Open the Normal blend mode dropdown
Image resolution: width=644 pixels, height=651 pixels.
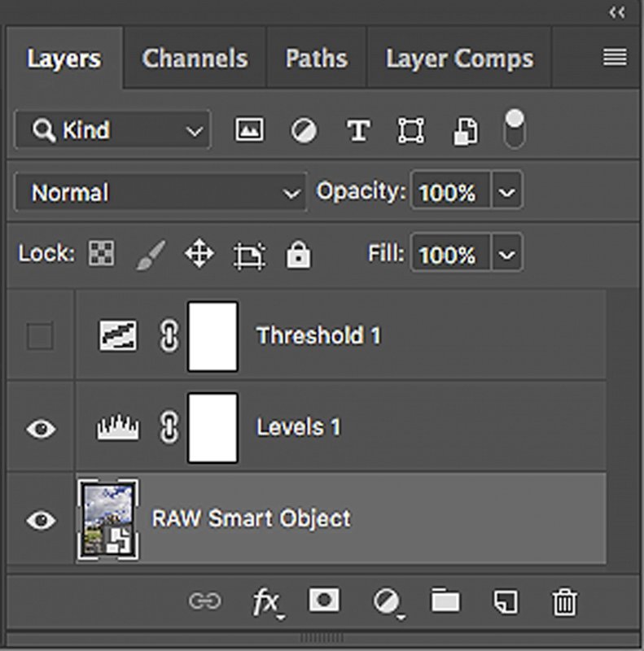click(160, 193)
